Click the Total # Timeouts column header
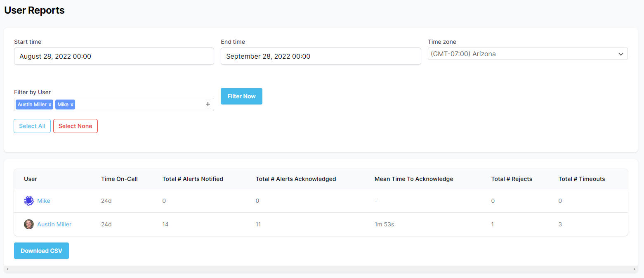This screenshot has height=278, width=644. (x=581, y=179)
